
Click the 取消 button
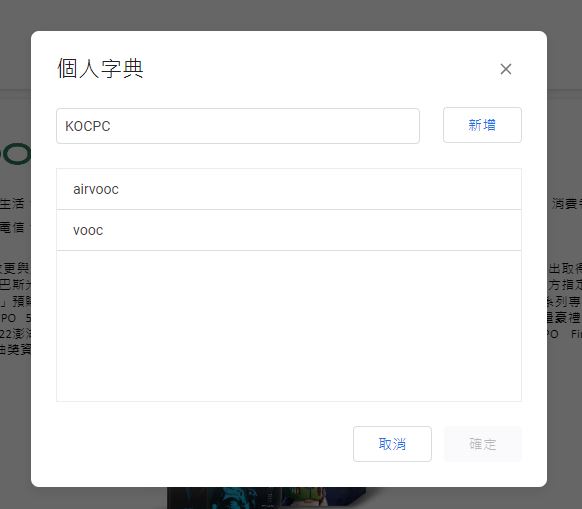coord(392,444)
